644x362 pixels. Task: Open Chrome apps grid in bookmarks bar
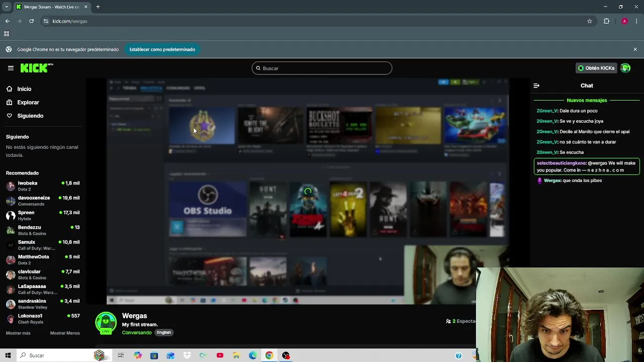pos(7,34)
